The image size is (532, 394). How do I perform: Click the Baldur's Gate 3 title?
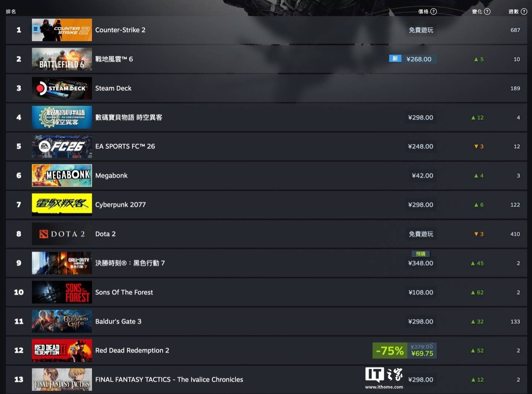118,322
